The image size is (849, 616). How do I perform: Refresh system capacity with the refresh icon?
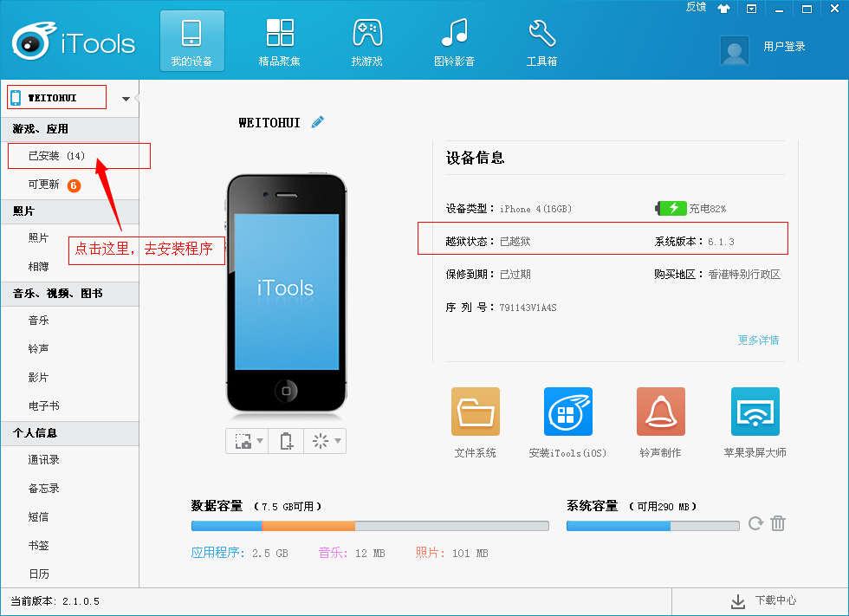755,523
